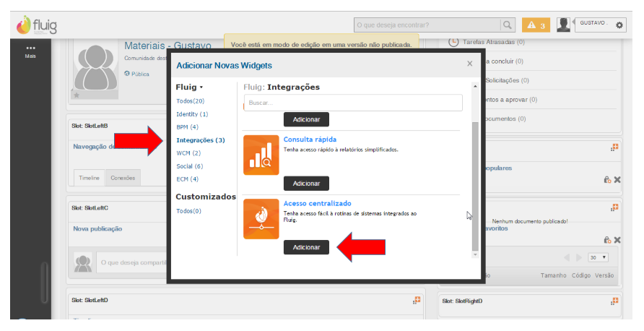Add widget icon above Nenhum documento panel

(614, 207)
